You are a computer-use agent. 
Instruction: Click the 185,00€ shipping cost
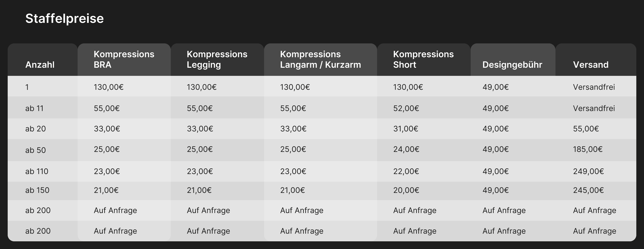pos(588,149)
